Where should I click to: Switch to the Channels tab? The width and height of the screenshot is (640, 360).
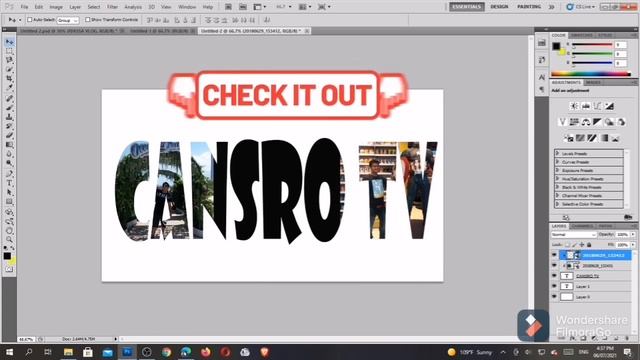582,226
